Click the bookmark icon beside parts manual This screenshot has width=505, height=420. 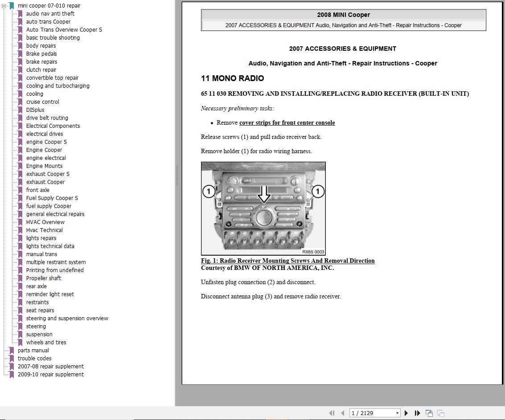(12, 350)
